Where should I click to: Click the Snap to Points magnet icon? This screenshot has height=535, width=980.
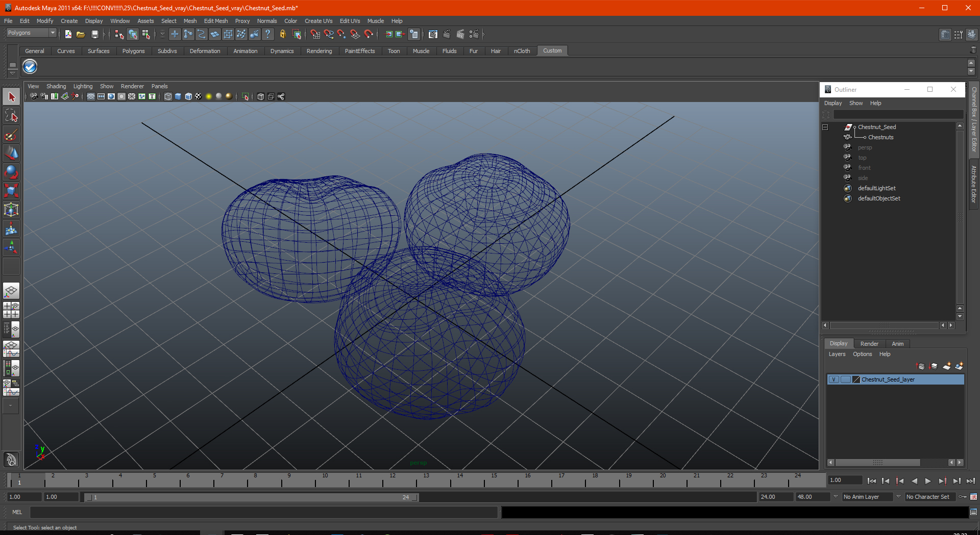click(342, 34)
